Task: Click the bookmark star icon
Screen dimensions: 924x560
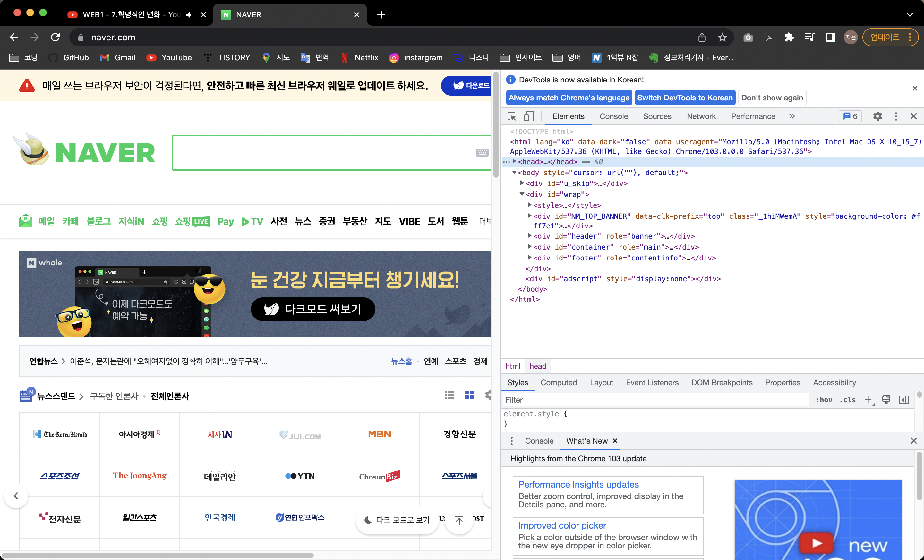Action: [x=722, y=37]
